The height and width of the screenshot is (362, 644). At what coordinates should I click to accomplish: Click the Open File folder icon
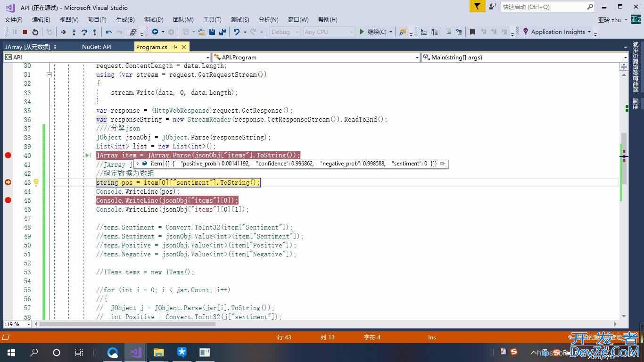tap(202, 32)
